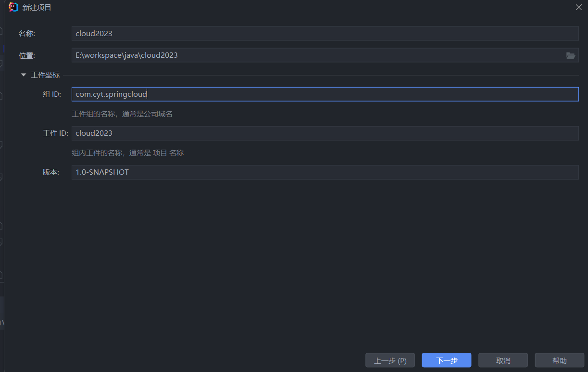Select the 工件 ID text field

pos(325,133)
